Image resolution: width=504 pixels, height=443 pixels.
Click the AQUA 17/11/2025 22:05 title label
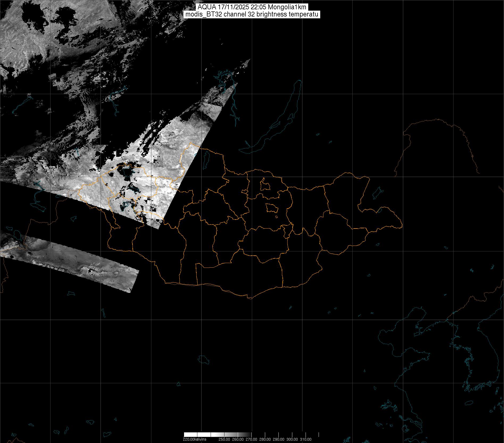(x=252, y=7)
